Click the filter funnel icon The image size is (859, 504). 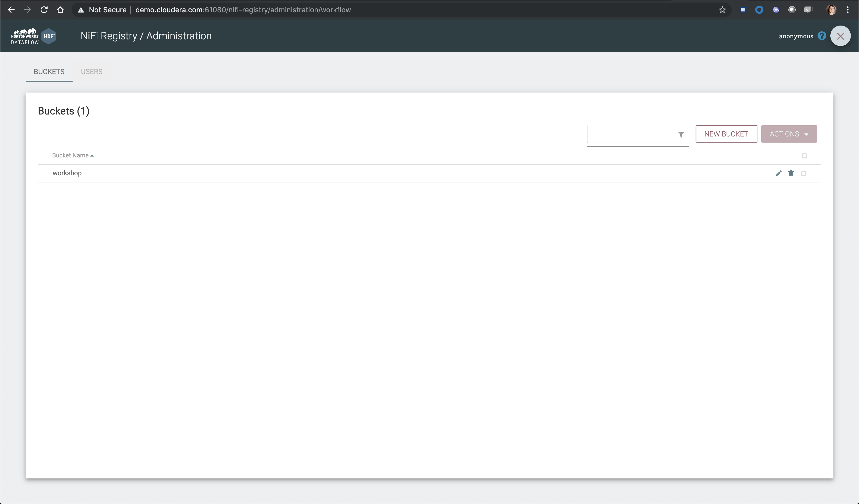click(681, 135)
